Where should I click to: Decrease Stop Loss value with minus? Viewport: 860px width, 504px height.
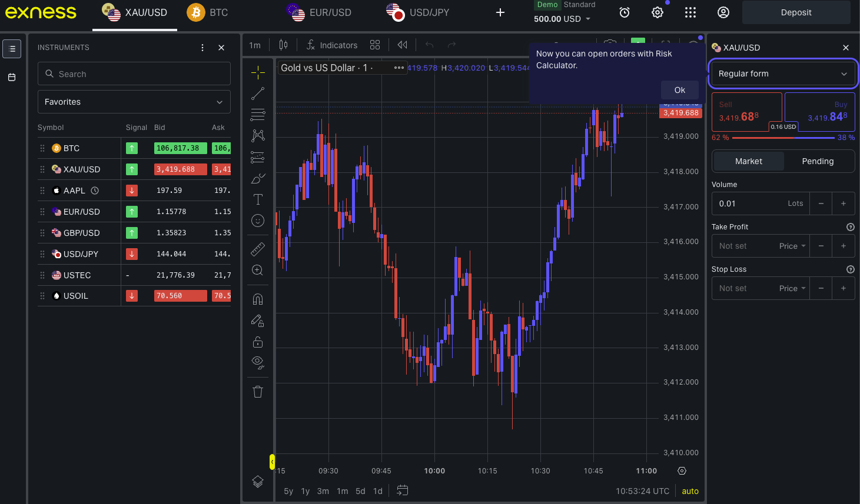pos(821,288)
